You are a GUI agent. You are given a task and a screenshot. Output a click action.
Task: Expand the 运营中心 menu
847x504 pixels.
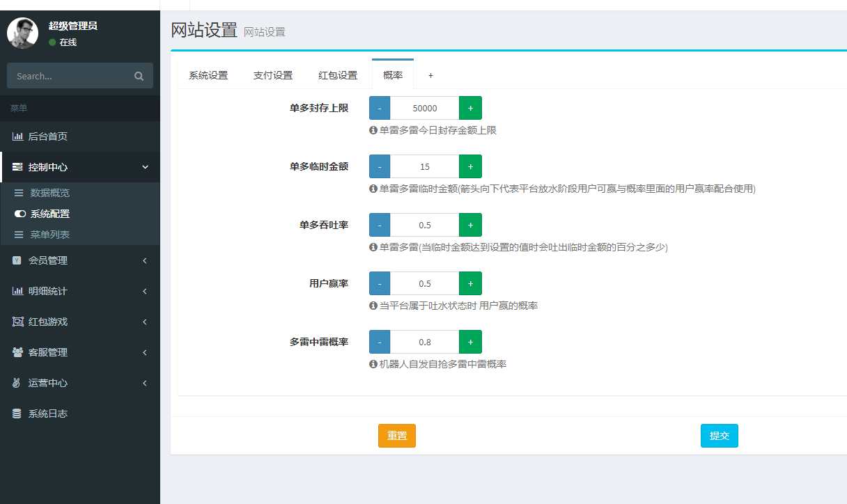[x=145, y=382]
